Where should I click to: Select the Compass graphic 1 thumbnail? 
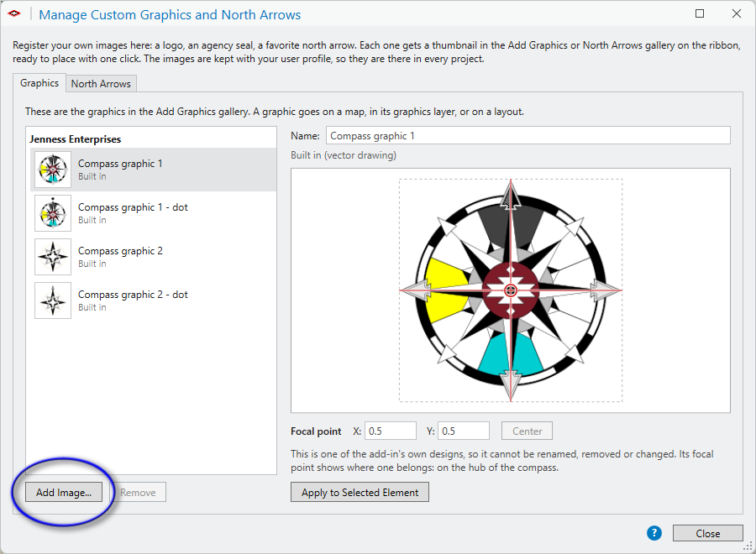coord(53,170)
